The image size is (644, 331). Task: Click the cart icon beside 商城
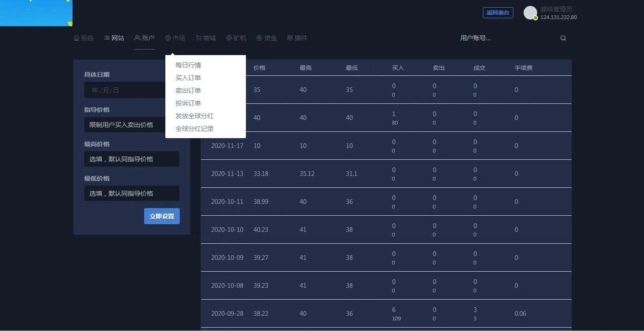coord(198,38)
